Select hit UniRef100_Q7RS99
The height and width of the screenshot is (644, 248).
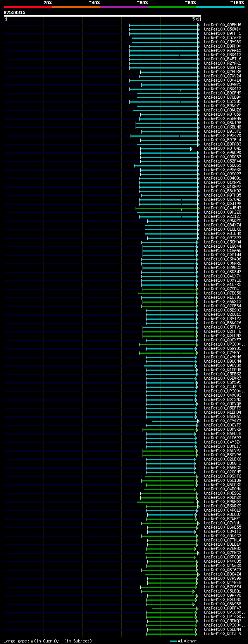click(222, 578)
